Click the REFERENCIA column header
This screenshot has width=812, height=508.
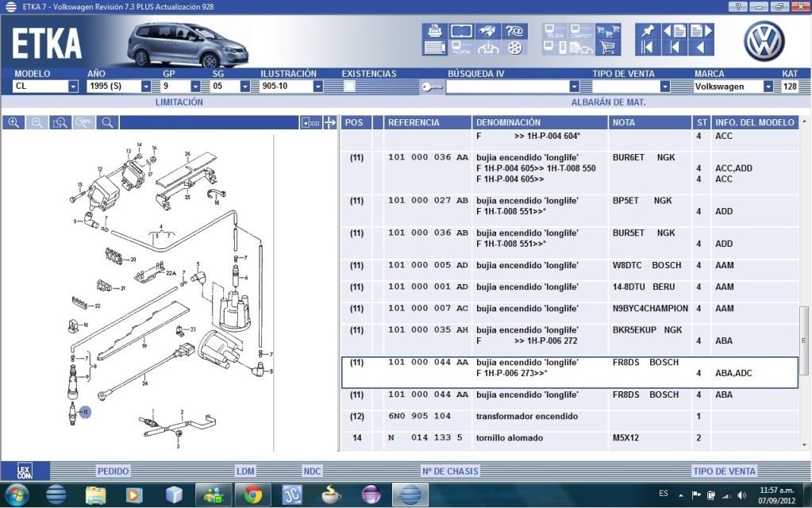pos(427,123)
